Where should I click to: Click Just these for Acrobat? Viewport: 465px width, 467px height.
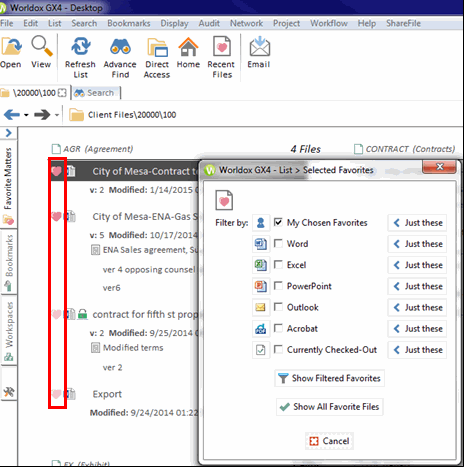point(418,329)
